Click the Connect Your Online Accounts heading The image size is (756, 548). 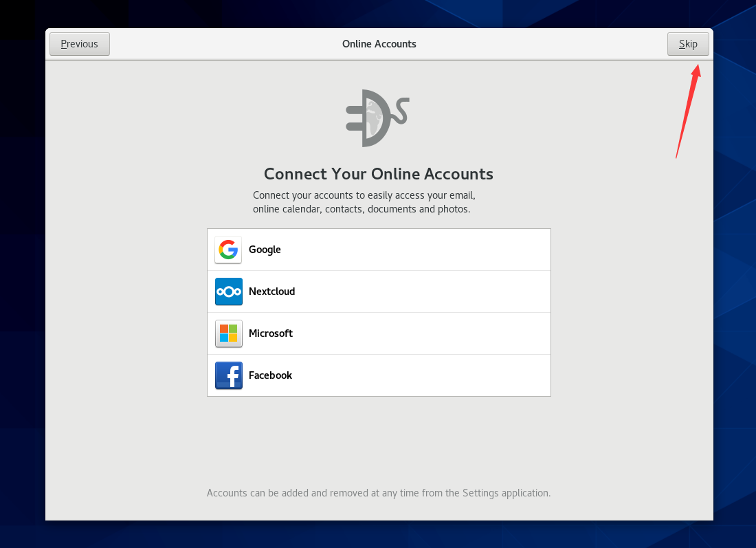pos(379,174)
